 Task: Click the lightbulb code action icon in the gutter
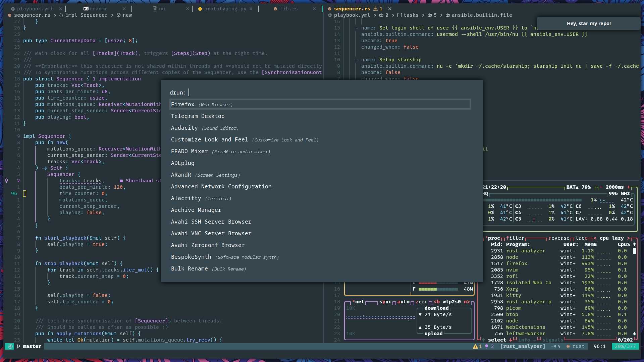pyautogui.click(x=6, y=181)
